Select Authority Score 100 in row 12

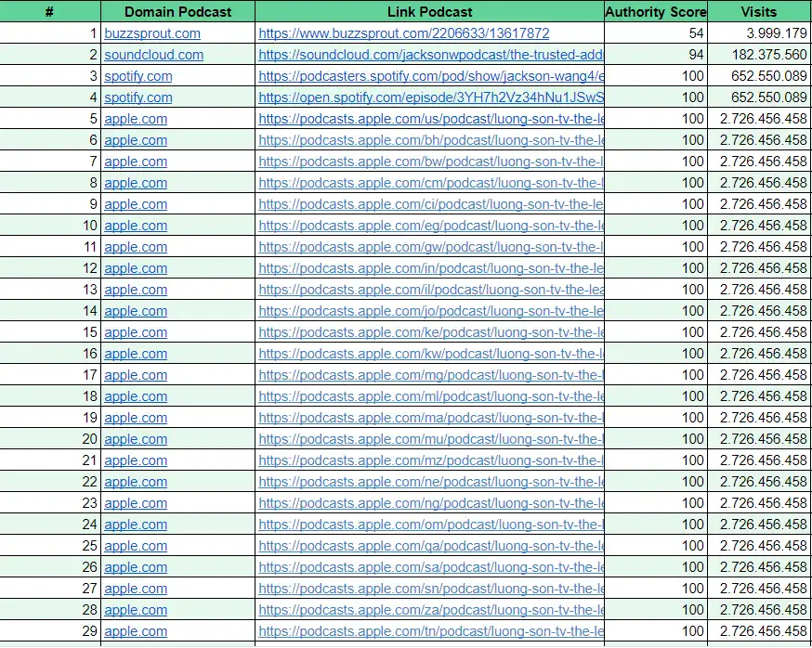(656, 268)
